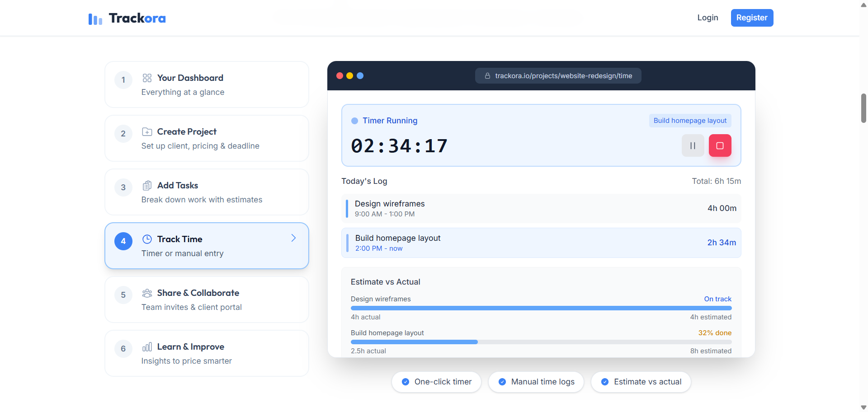Click the Track Time clock icon
The image size is (868, 412).
click(x=147, y=239)
